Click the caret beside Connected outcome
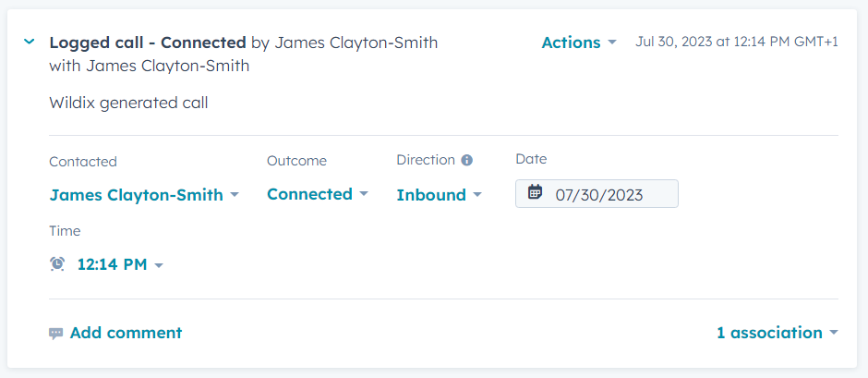The image size is (868, 378). [x=364, y=194]
